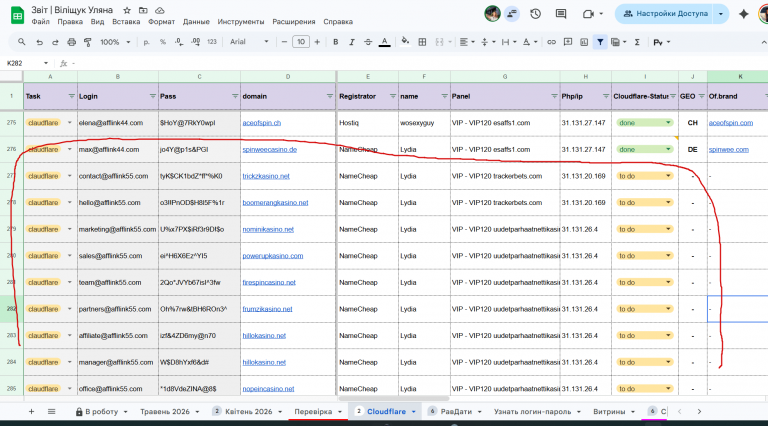Viewport: 768px width, 426px height.
Task: Activate the paint format tool
Action: tap(88, 42)
